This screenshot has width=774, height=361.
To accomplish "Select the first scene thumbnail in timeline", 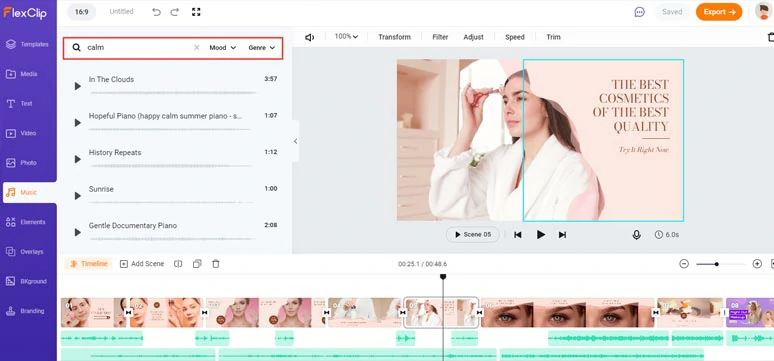I will [94, 313].
